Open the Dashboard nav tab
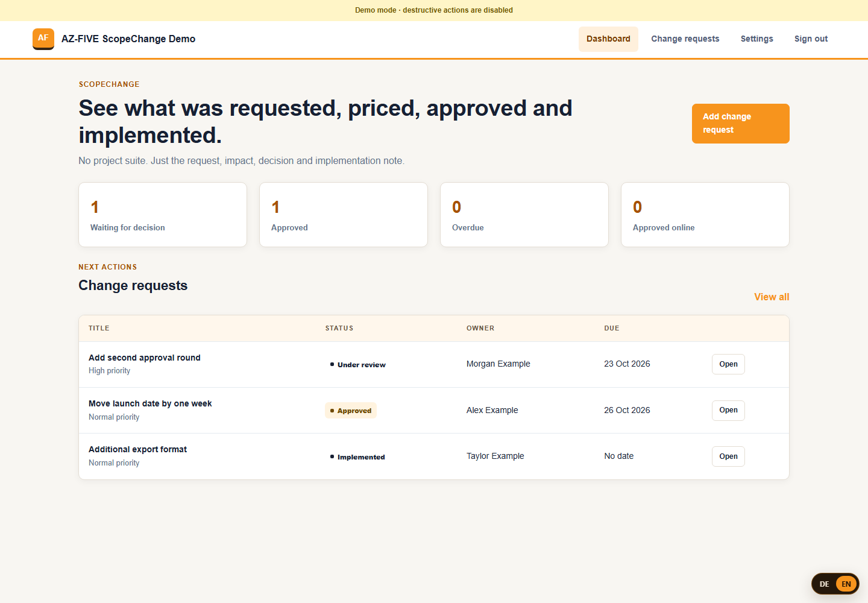Viewport: 868px width, 603px height. [x=608, y=39]
